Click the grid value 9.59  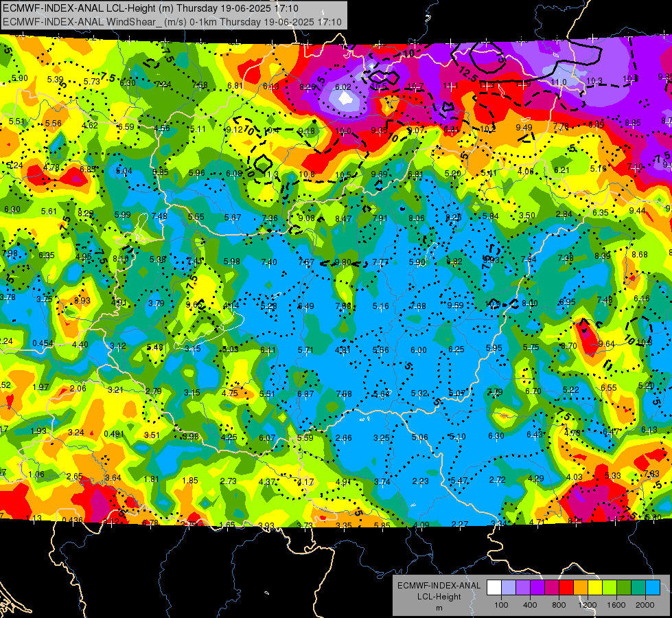pos(456,305)
